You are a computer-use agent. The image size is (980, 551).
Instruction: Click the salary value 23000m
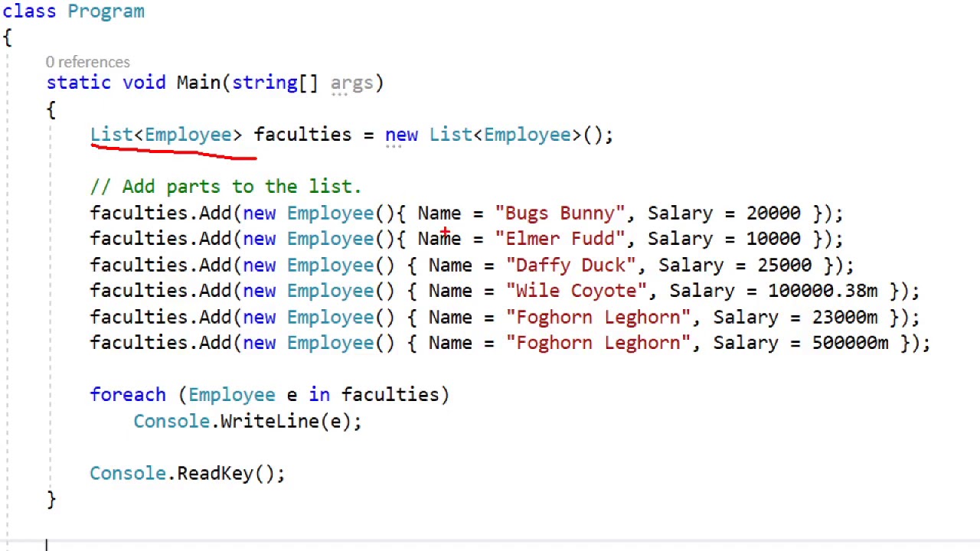[x=844, y=317]
